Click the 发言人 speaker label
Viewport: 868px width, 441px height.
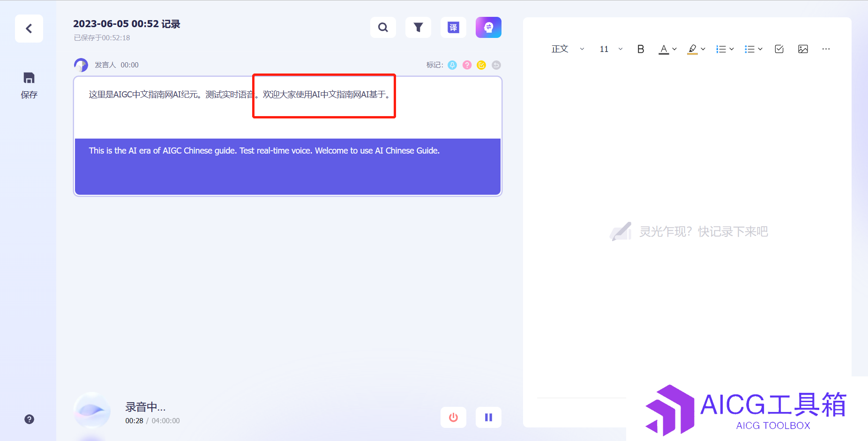tap(105, 65)
